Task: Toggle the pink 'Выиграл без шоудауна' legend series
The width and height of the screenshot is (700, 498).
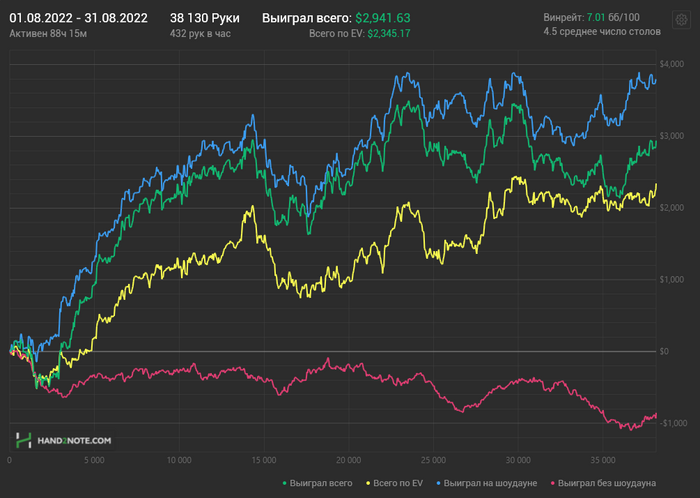Action: click(604, 483)
